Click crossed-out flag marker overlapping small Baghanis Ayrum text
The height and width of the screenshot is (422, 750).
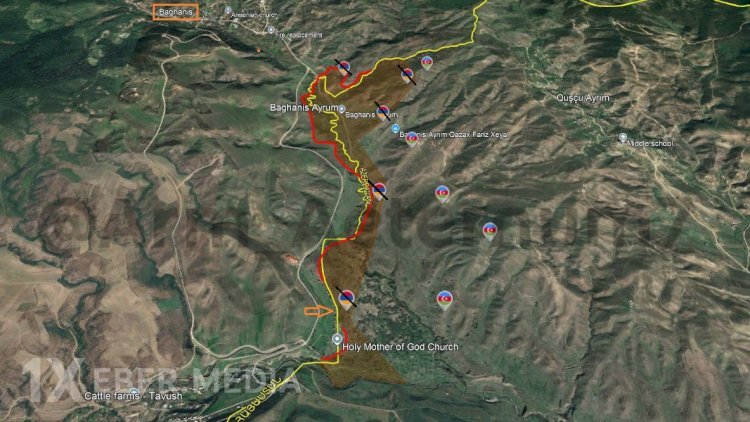point(383,112)
